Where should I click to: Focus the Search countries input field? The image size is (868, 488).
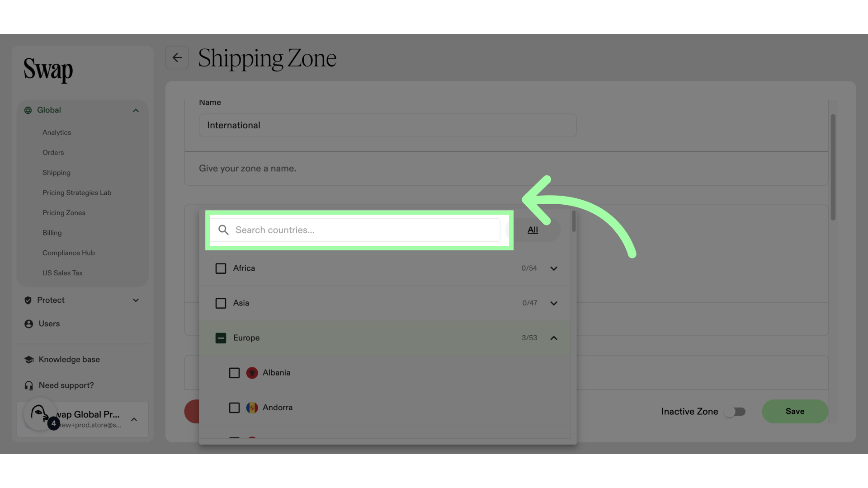click(366, 230)
